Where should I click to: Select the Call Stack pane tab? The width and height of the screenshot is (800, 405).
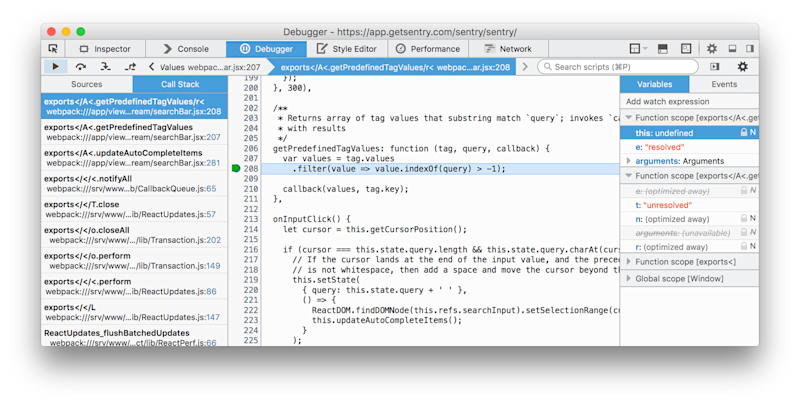[180, 84]
